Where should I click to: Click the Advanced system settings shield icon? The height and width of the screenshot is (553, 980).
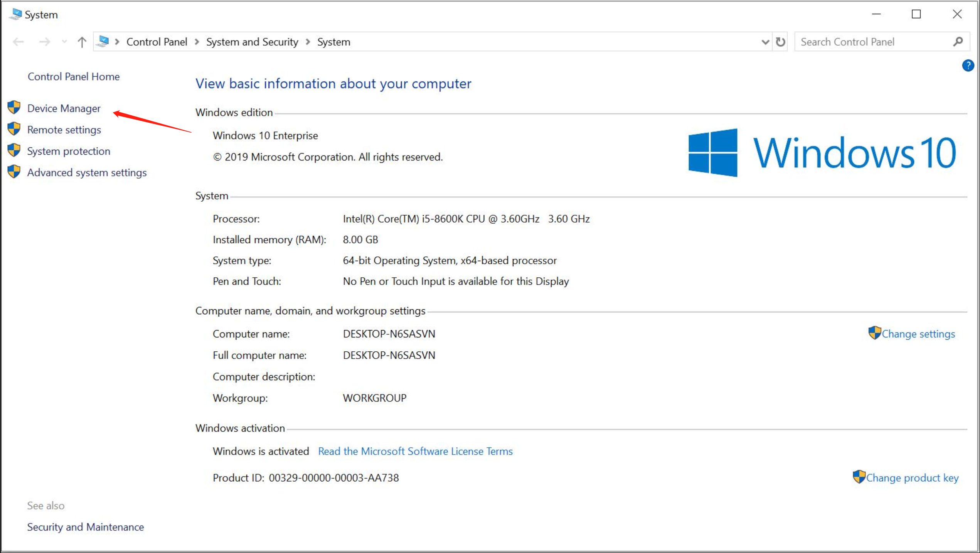click(14, 172)
